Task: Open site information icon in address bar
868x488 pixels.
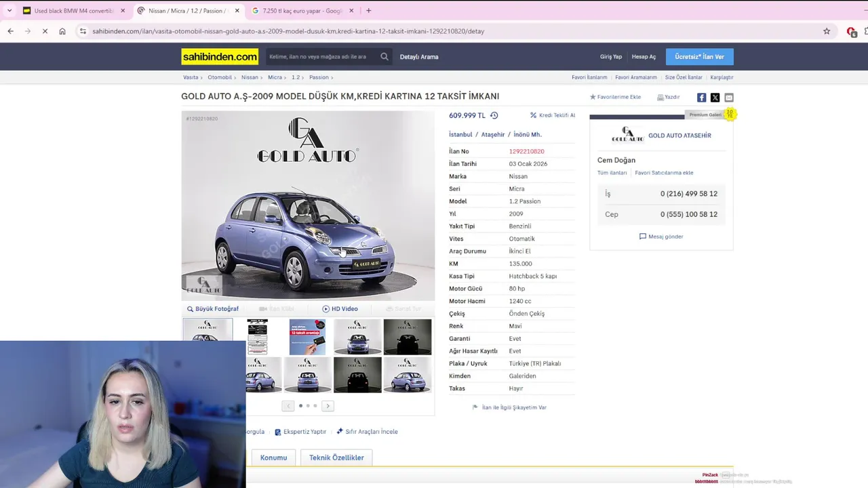Action: 83,31
